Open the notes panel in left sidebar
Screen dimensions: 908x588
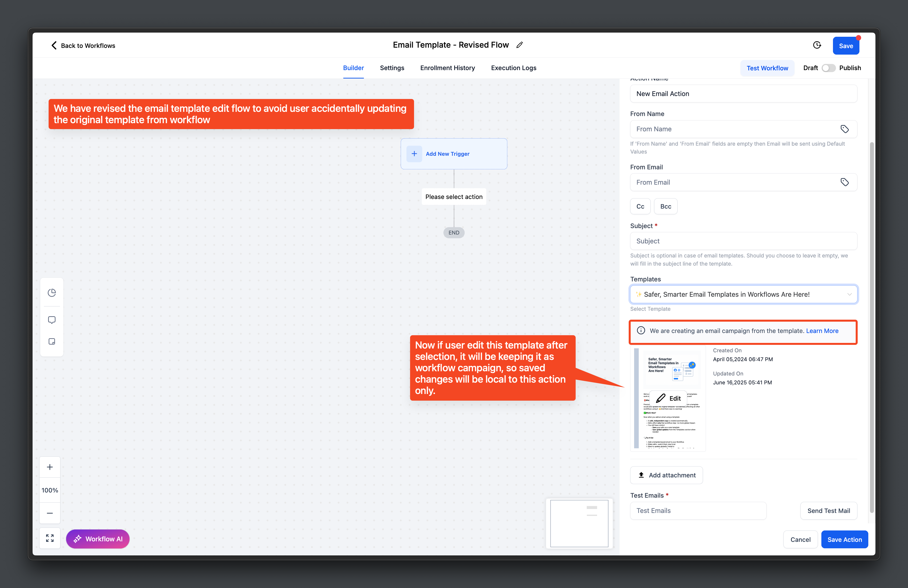pyautogui.click(x=52, y=341)
